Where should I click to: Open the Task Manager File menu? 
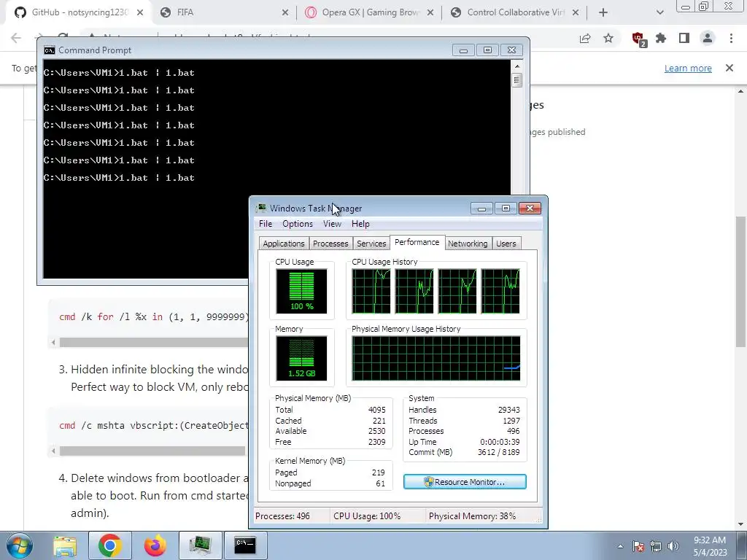click(x=266, y=224)
